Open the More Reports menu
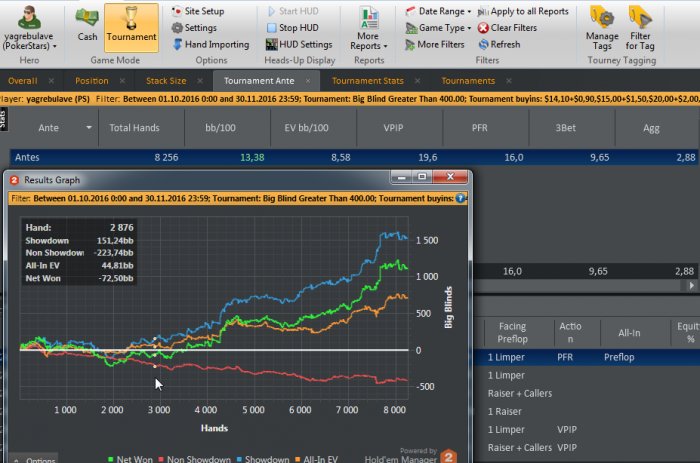This screenshot has height=463, width=700. pos(369,29)
